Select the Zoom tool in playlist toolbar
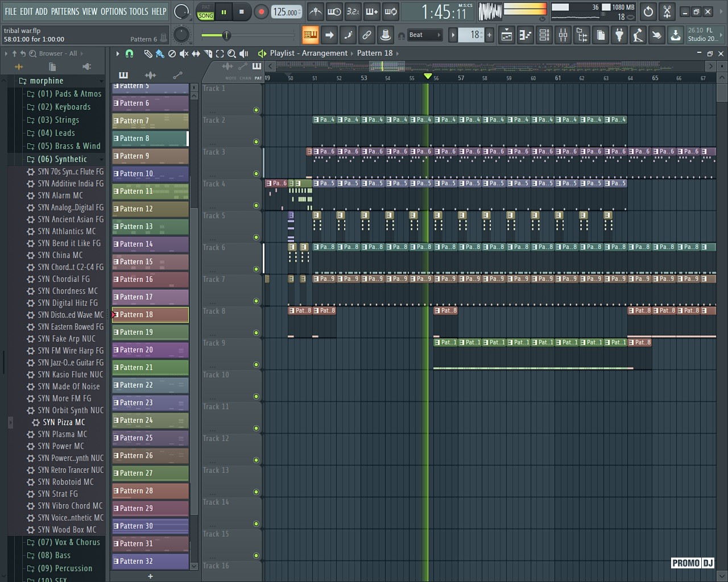728x582 pixels. click(231, 53)
